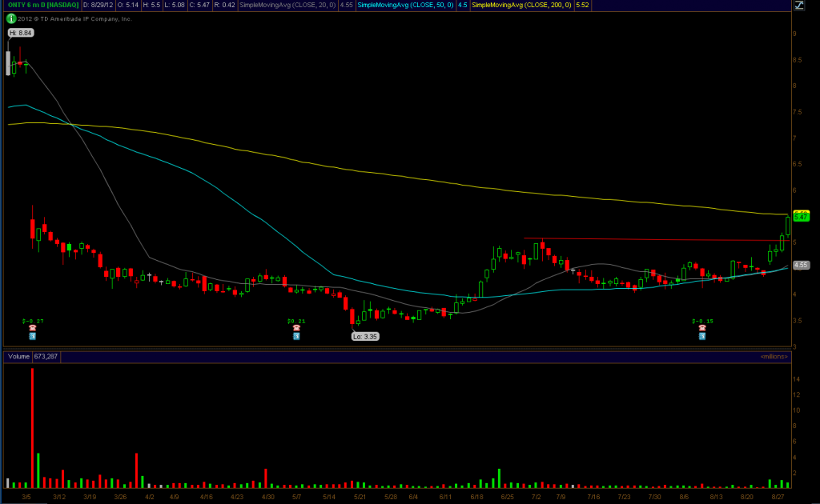Click the 7.5 level on the price axis

pos(797,112)
